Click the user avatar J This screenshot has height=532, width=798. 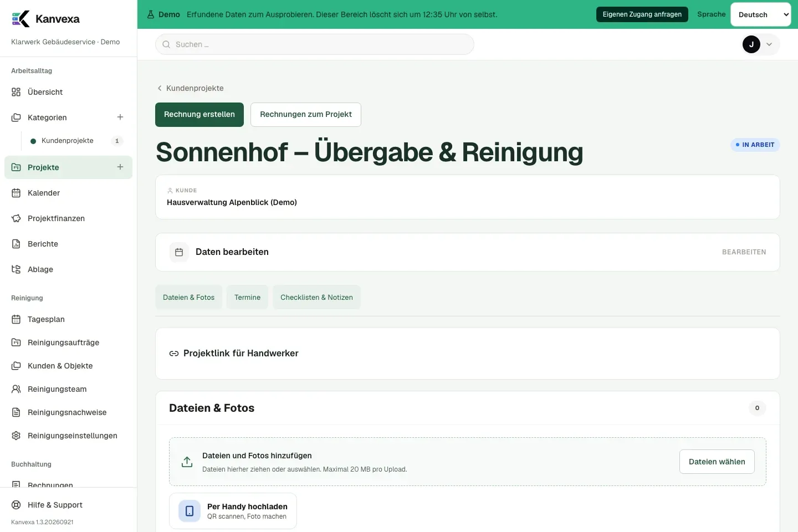coord(751,44)
